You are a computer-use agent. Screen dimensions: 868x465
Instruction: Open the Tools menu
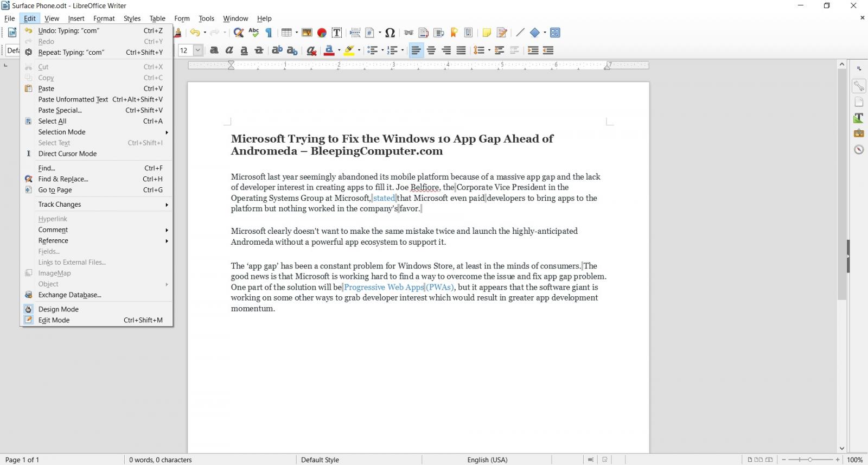[206, 18]
